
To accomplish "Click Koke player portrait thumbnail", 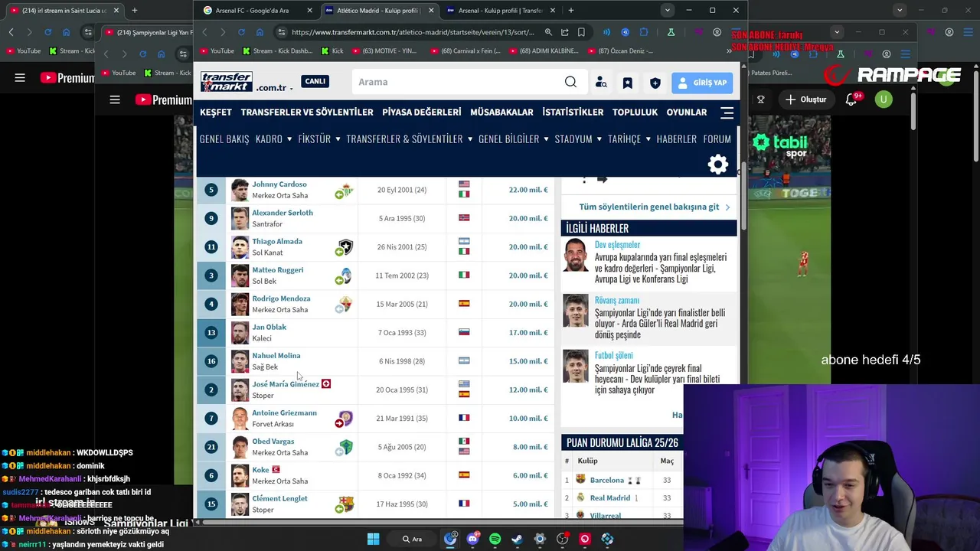I will [240, 475].
